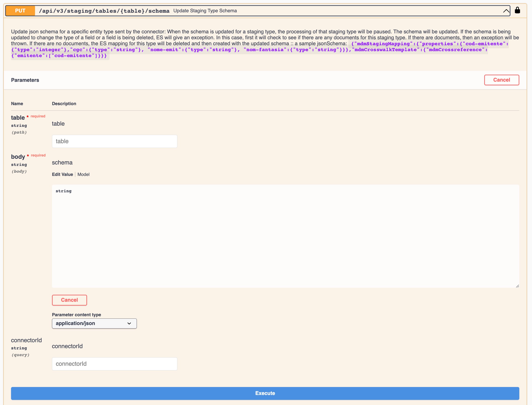Click the sample jsonSchema code snippet
This screenshot has height=405, width=532.
click(260, 50)
